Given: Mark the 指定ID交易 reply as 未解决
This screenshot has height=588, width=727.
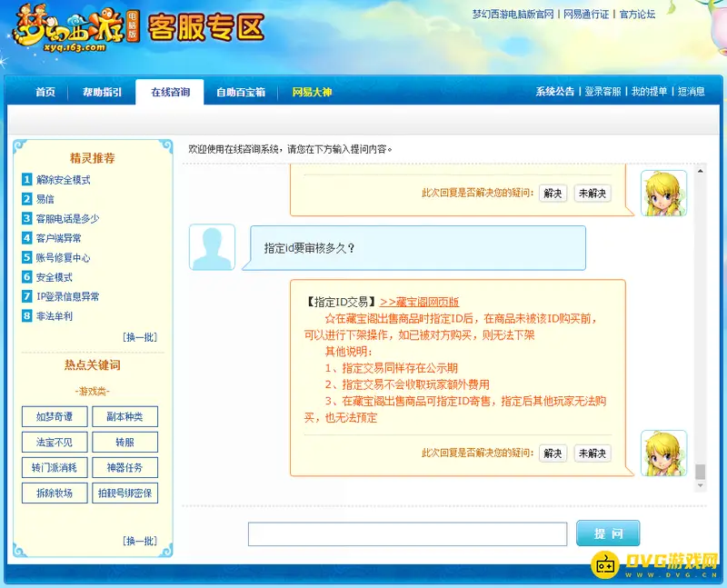Looking at the screenshot, I should (x=593, y=453).
